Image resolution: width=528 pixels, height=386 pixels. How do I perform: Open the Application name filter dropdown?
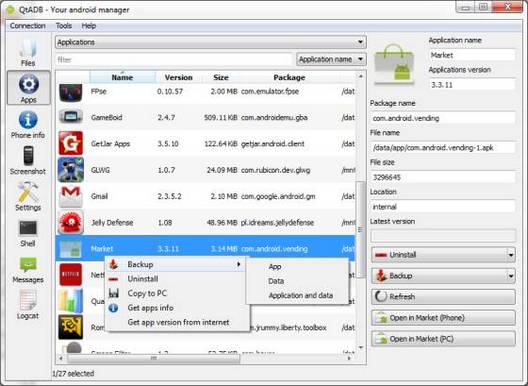(331, 59)
